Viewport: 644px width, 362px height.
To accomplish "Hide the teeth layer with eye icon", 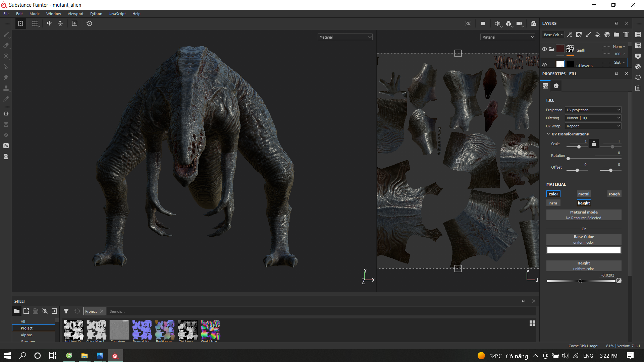I will (544, 49).
